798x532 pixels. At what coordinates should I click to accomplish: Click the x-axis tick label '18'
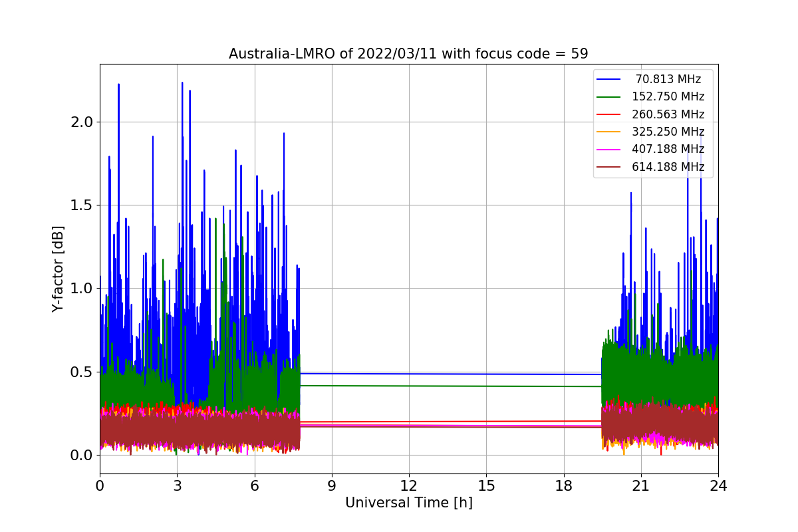(x=563, y=486)
